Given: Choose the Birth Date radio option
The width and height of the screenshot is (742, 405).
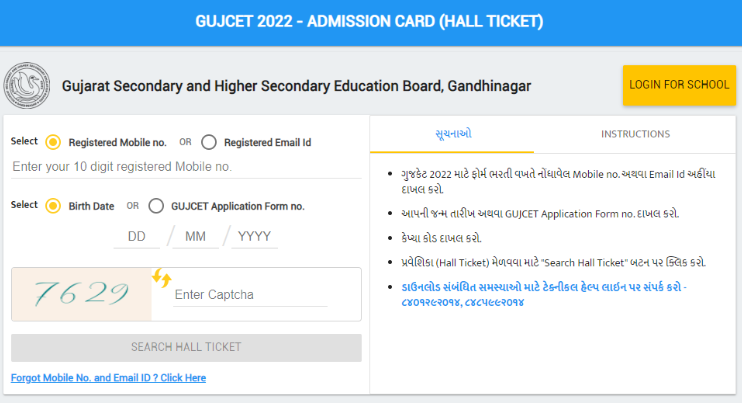Looking at the screenshot, I should (53, 206).
